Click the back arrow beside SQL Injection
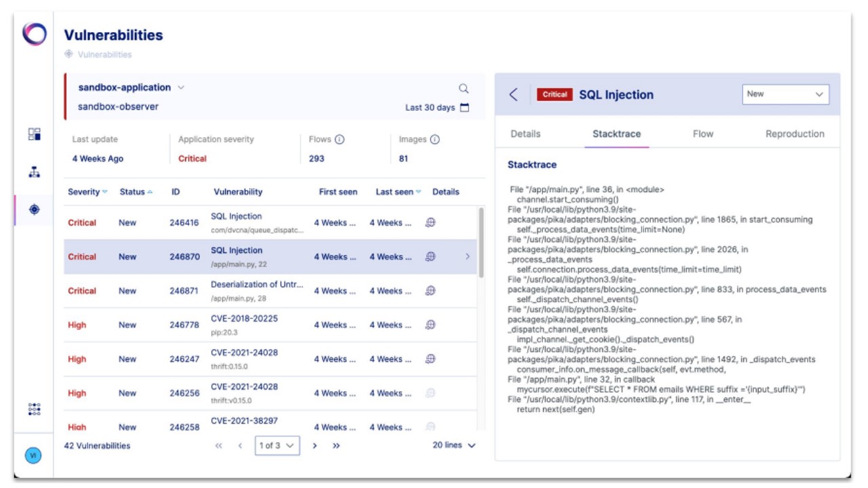 (x=513, y=95)
